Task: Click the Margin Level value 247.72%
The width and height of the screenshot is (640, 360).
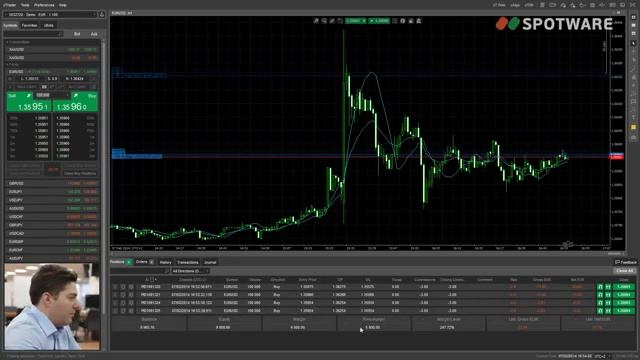Action: (447, 327)
